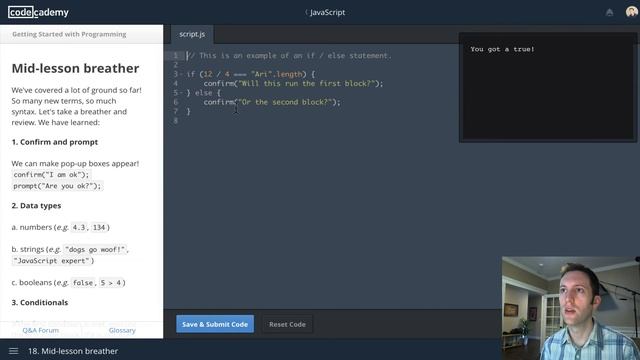Image resolution: width=640 pixels, height=360 pixels.
Task: Collapse the else block fold arrow on line 5
Action: tap(181, 93)
